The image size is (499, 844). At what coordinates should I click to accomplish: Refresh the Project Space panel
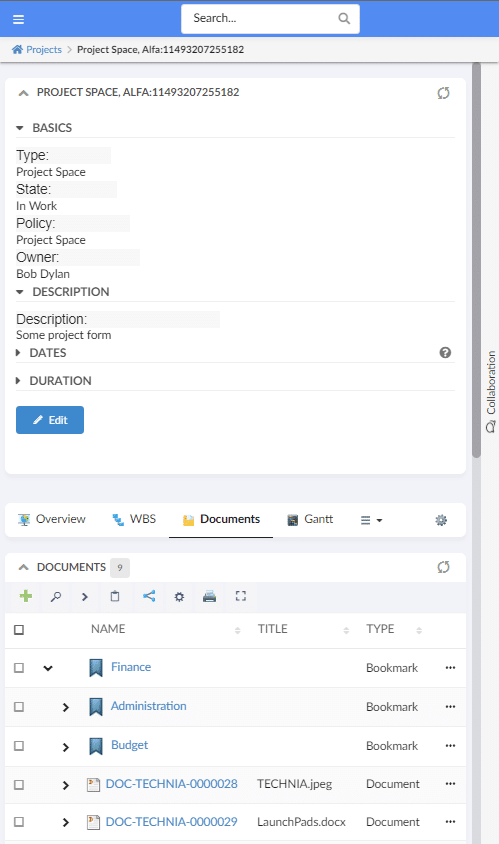(x=444, y=93)
